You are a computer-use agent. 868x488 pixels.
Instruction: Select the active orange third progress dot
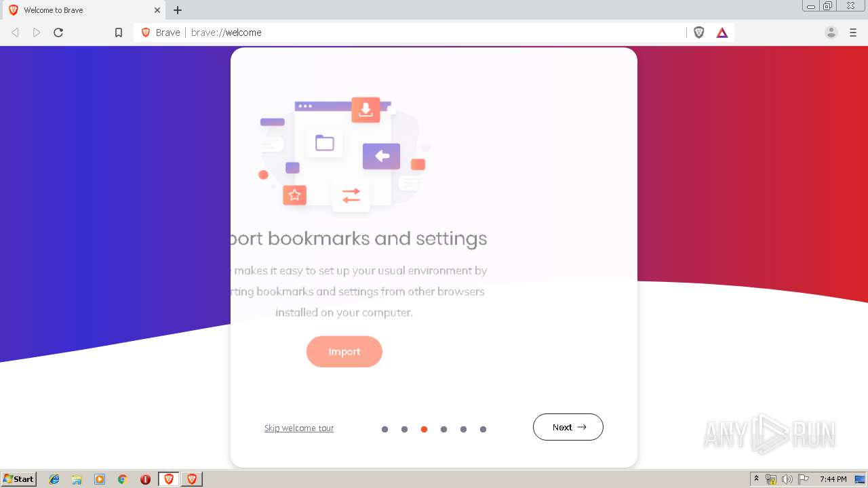424,429
